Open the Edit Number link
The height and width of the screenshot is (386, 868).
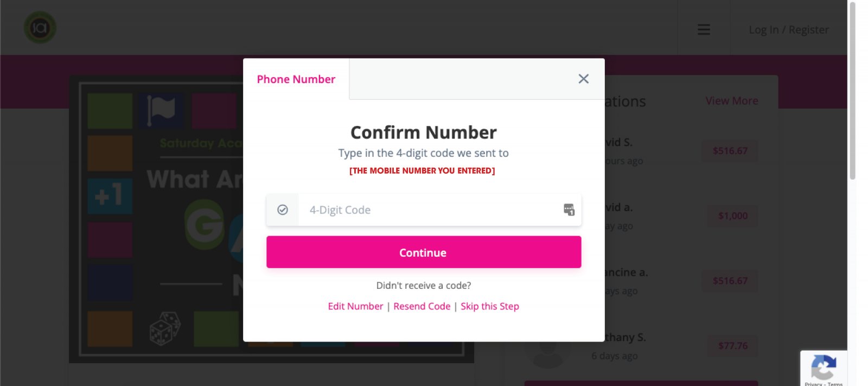coord(355,306)
